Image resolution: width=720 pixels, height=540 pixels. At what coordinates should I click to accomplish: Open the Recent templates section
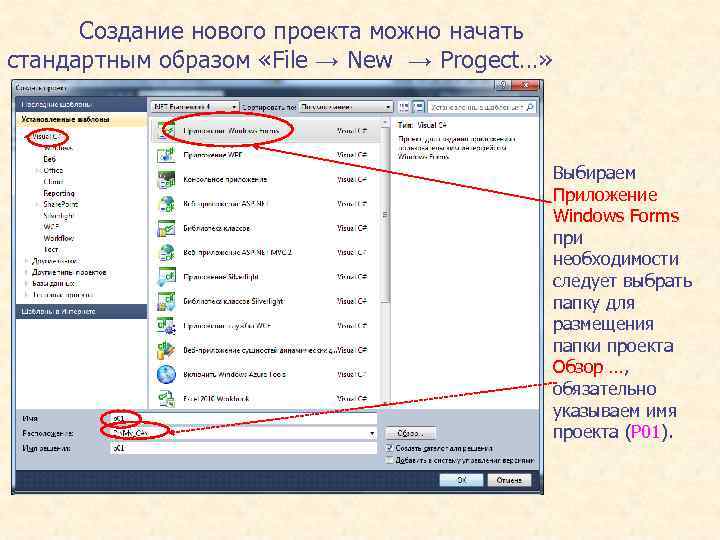point(81,104)
